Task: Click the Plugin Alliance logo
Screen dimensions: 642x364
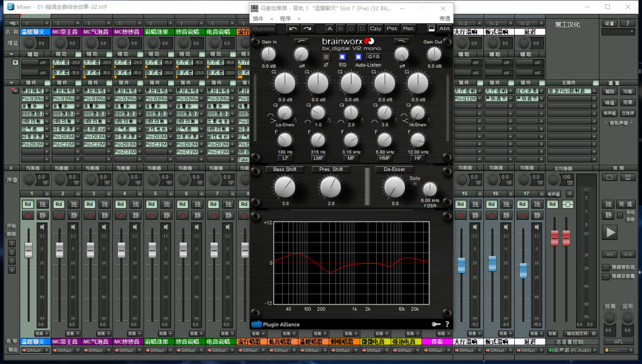Action: tap(276, 325)
